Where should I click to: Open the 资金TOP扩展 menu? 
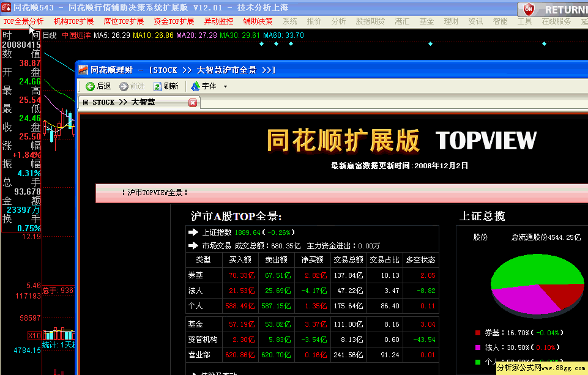pos(174,21)
